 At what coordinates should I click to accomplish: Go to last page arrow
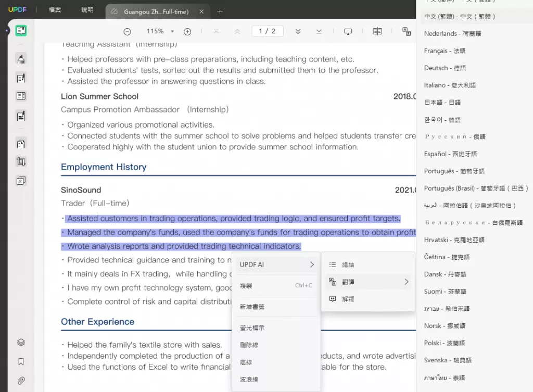tap(319, 31)
